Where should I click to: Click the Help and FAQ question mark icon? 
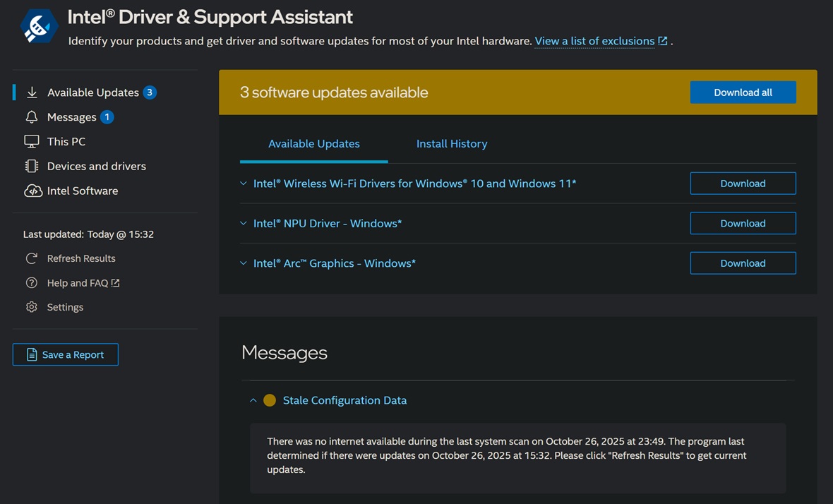point(32,283)
